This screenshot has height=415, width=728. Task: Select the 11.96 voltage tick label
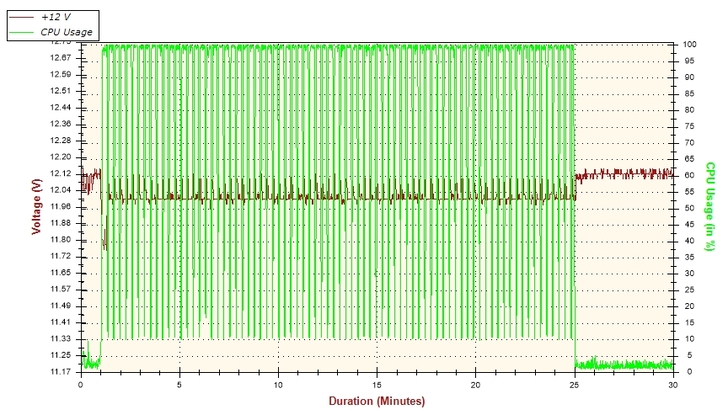[60, 207]
